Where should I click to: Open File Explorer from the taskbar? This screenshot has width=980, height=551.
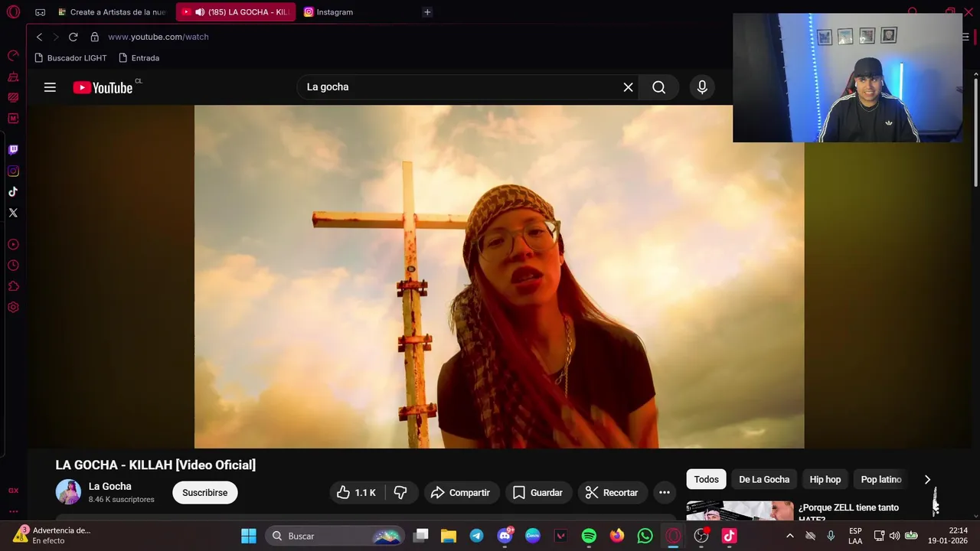tap(449, 536)
